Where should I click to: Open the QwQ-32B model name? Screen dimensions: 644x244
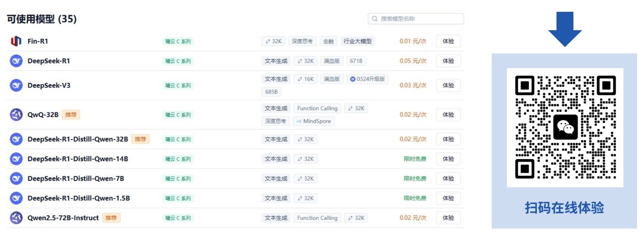(43, 115)
